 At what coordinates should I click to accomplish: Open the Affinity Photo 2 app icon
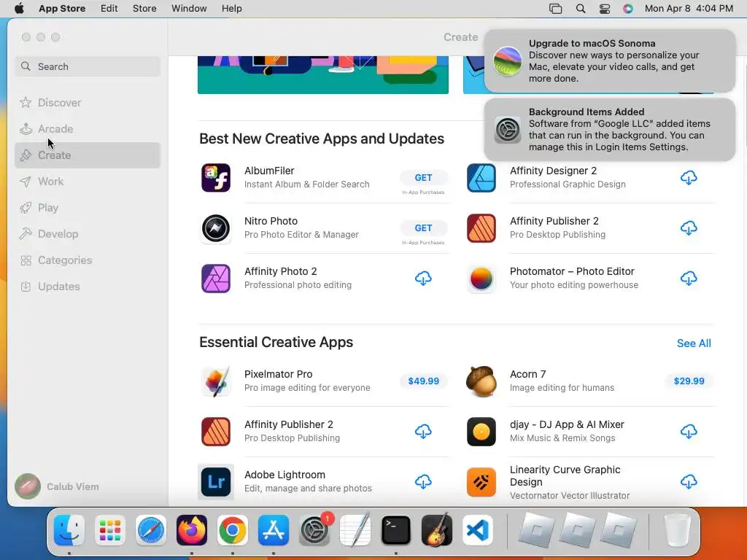pyautogui.click(x=216, y=279)
